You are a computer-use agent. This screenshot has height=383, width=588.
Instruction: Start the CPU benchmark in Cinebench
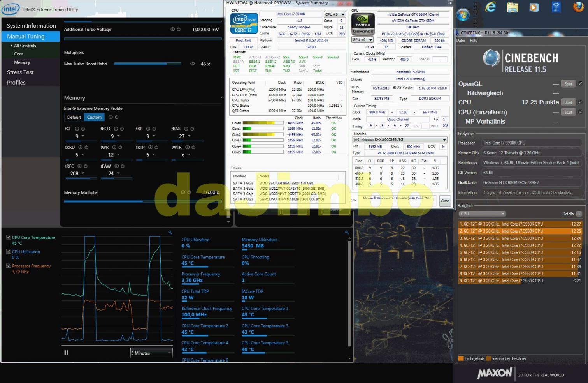568,102
